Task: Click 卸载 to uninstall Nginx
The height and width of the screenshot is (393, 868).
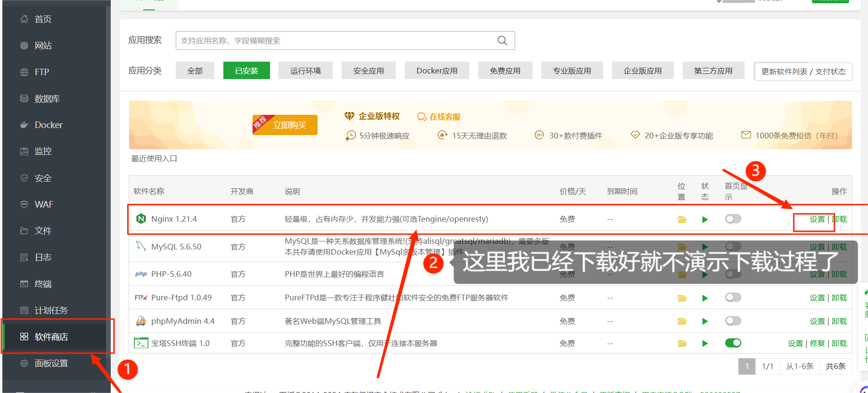Action: pos(839,219)
